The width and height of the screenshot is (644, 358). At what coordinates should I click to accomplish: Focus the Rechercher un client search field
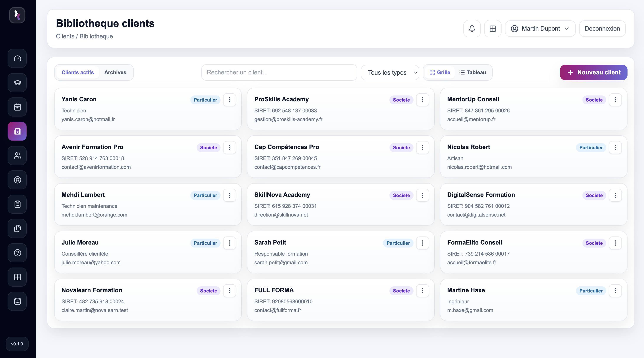click(x=279, y=72)
